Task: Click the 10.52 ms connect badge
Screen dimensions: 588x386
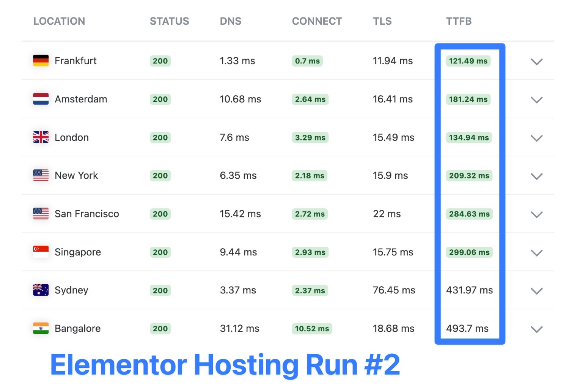Action: click(312, 329)
